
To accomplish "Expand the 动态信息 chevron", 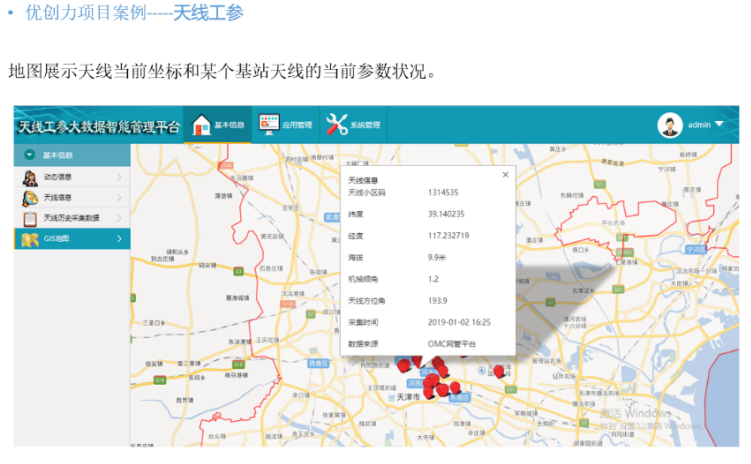I will tap(119, 177).
